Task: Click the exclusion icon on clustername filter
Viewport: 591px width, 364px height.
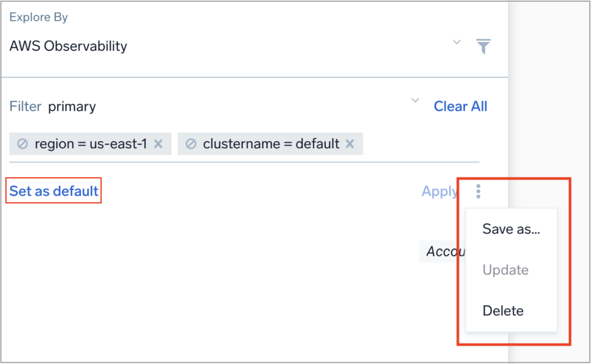Action: pyautogui.click(x=191, y=144)
